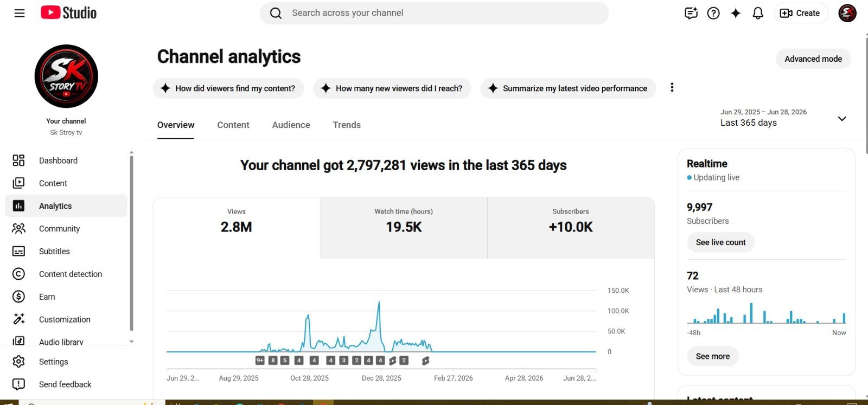Viewport: 868px width, 405px height.
Task: Click the SK Story TV channel avatar
Action: [x=66, y=76]
